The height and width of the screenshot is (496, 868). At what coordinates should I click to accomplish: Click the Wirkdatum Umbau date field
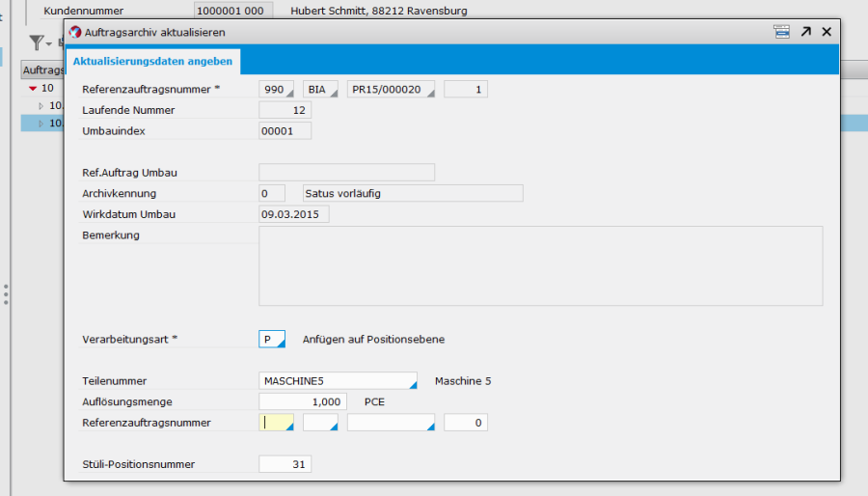coord(294,214)
